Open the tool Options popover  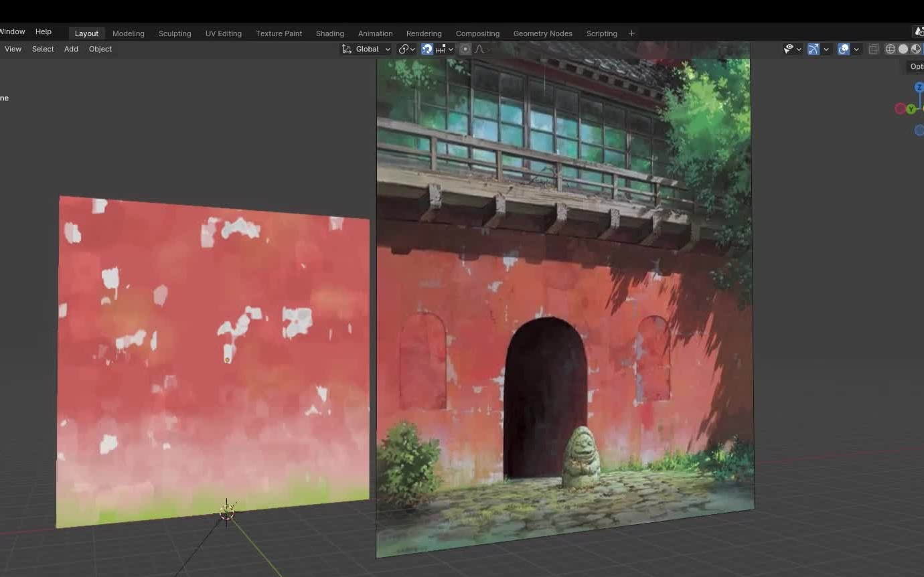coord(916,66)
